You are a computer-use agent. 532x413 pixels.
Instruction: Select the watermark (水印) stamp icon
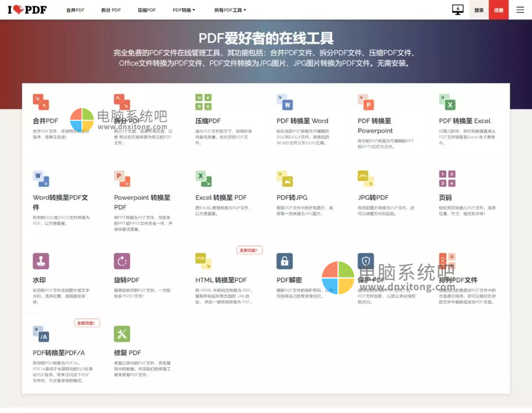click(x=41, y=261)
